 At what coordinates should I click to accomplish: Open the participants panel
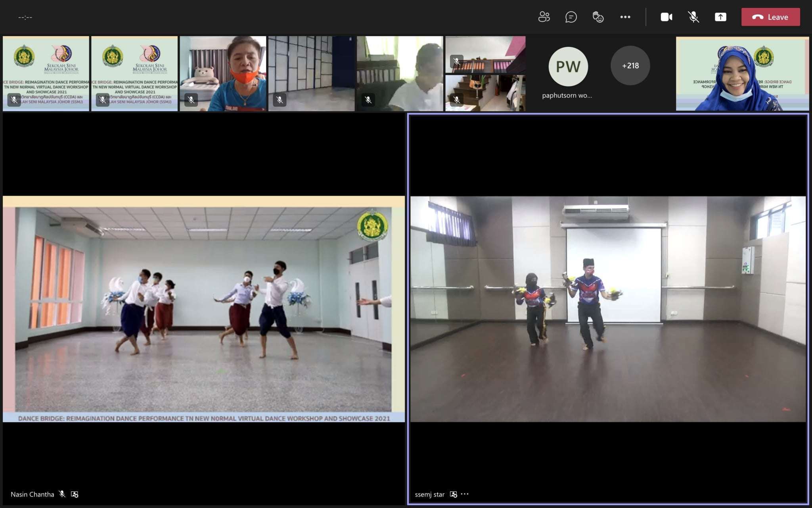[x=544, y=17]
